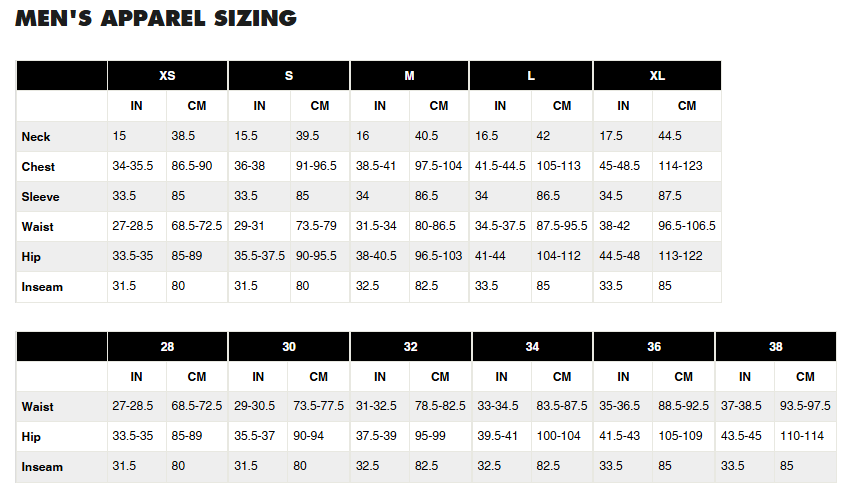Click the 86.5-90 chest measurement cell

(x=191, y=167)
